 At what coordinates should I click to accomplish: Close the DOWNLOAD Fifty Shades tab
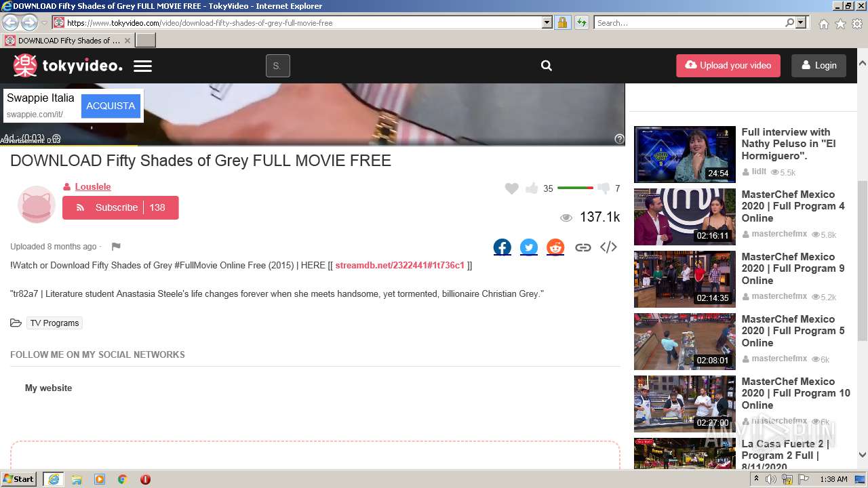tap(127, 41)
